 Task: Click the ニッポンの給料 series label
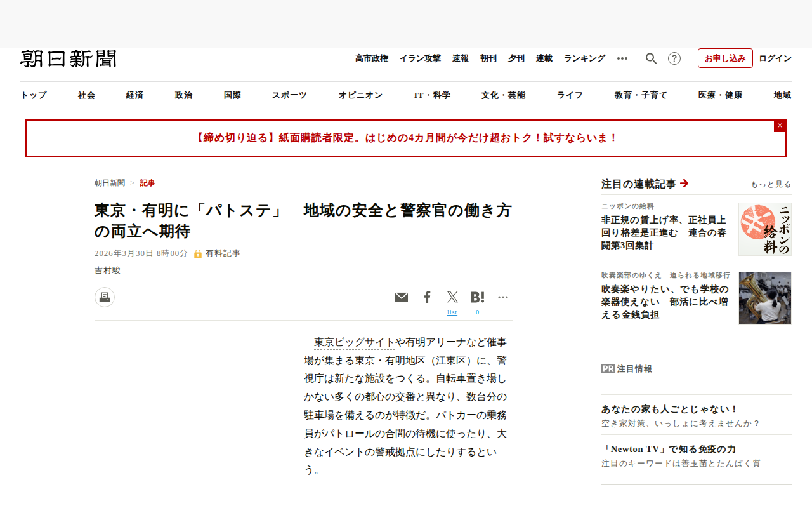point(627,206)
